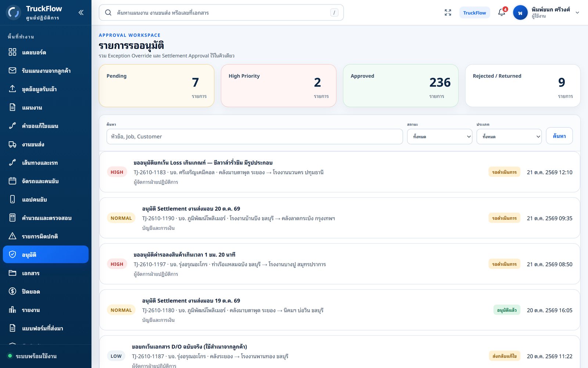
Task: Click the ส่งกลับแก้ไข status badge
Action: click(x=504, y=356)
